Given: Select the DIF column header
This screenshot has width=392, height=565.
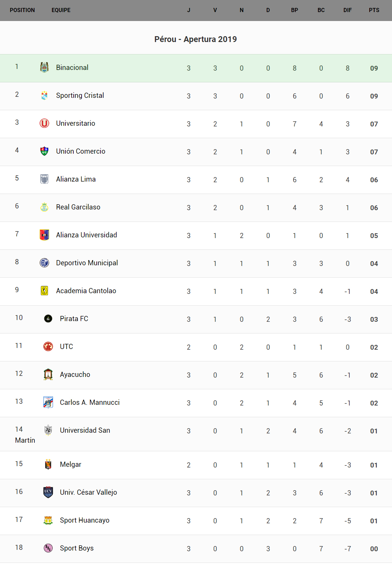Looking at the screenshot, I should coord(347,10).
